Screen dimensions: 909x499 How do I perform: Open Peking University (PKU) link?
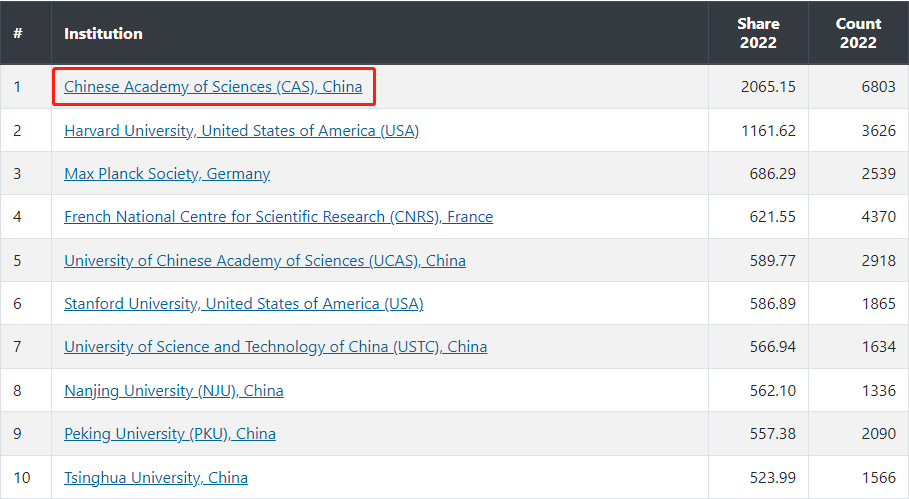[170, 434]
